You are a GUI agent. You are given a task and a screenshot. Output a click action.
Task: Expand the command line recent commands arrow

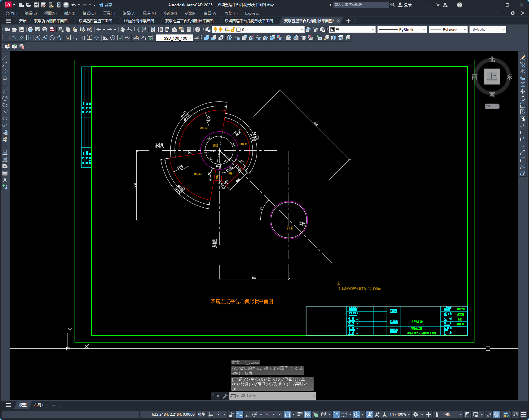pos(314,396)
